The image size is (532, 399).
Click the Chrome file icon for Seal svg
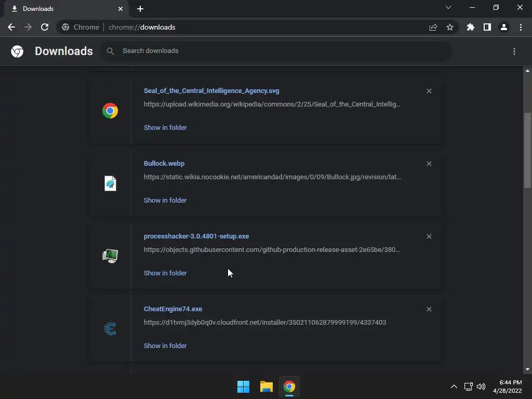coord(110,111)
